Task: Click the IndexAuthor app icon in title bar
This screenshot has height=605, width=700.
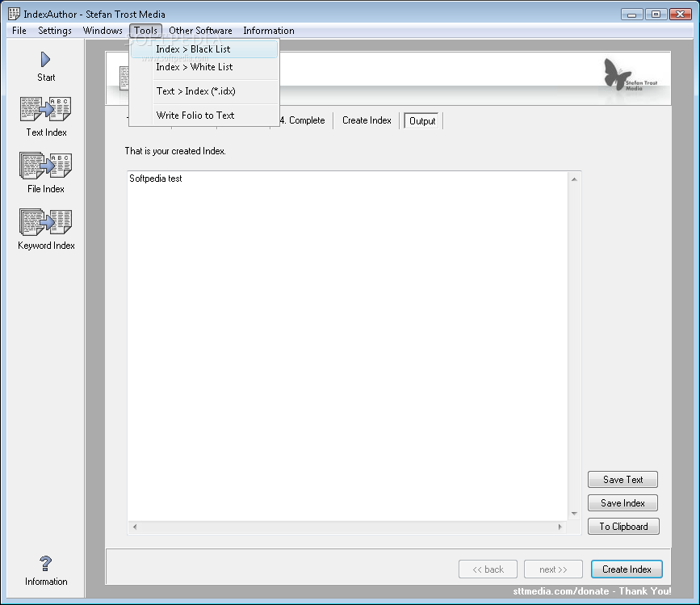Action: (14, 14)
